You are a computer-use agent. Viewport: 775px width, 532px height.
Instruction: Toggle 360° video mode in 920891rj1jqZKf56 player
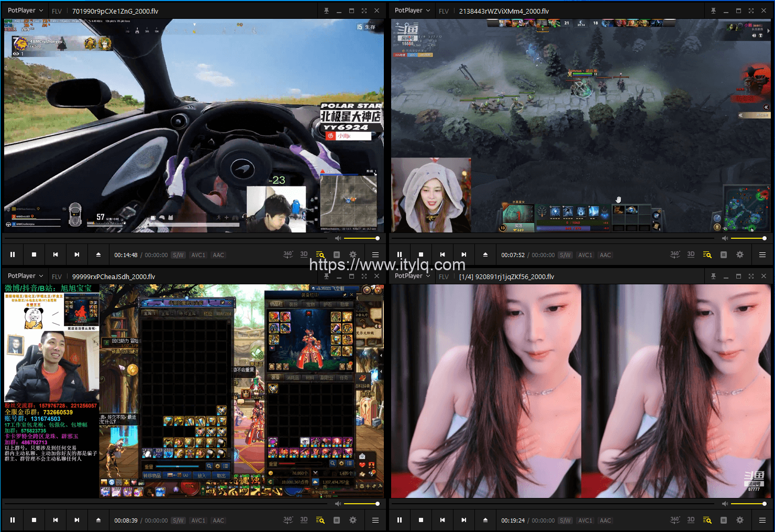tap(675, 520)
